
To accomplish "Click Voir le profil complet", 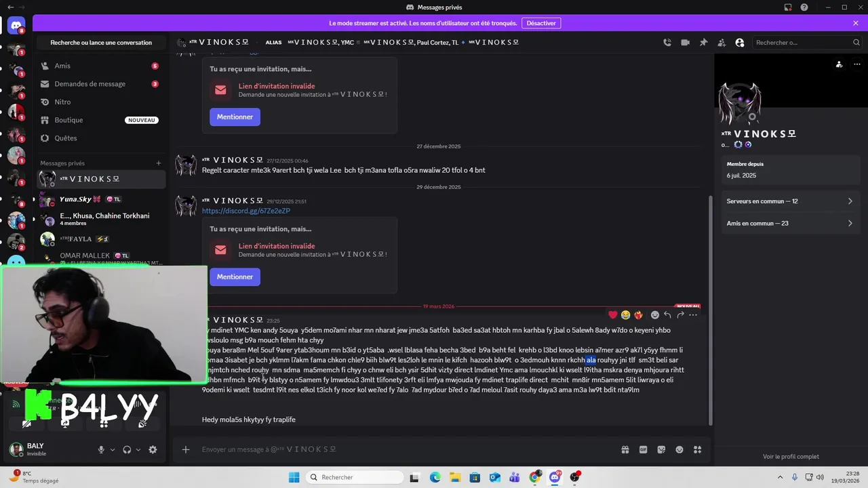I will coord(791,457).
